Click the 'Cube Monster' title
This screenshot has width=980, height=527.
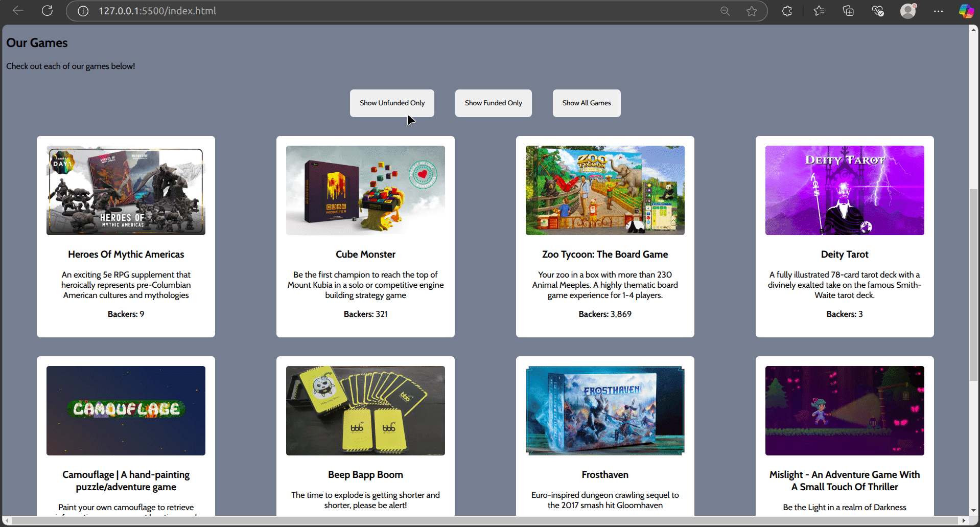(365, 255)
